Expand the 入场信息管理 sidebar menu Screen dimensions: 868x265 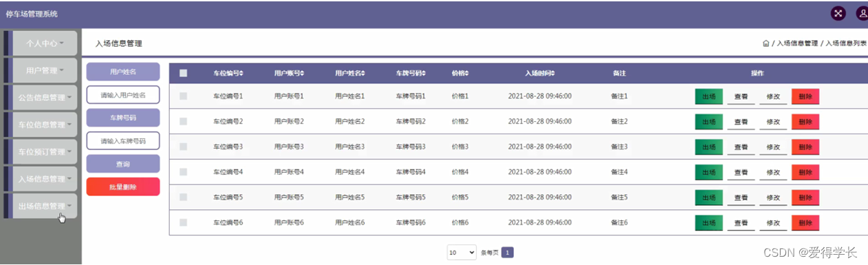(x=45, y=179)
